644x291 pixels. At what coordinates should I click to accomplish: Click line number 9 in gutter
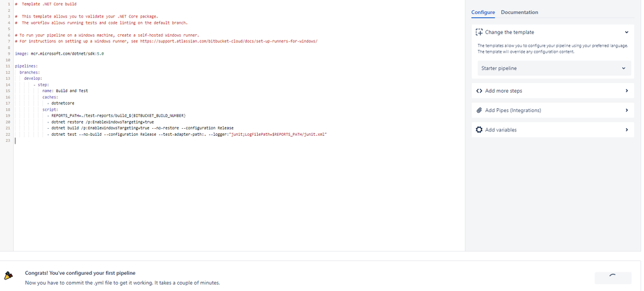[8, 54]
